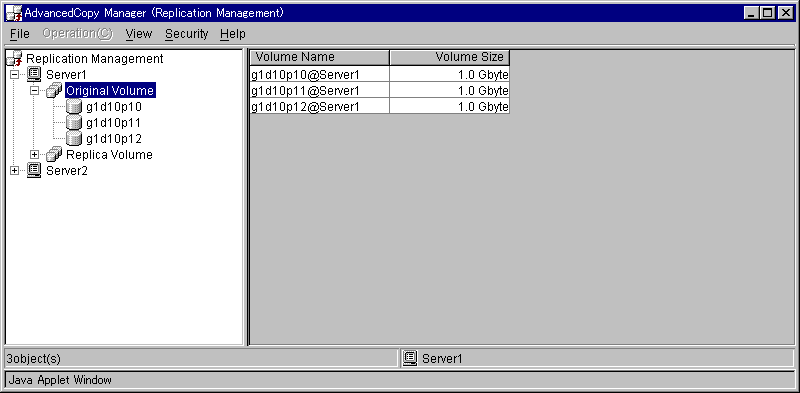Select the Original Volume tree label
The height and width of the screenshot is (393, 800).
click(110, 91)
